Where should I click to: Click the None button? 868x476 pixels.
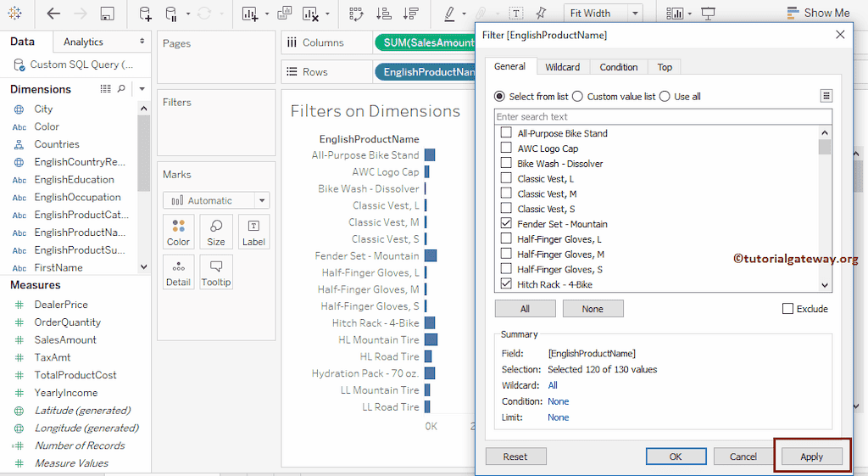593,309
